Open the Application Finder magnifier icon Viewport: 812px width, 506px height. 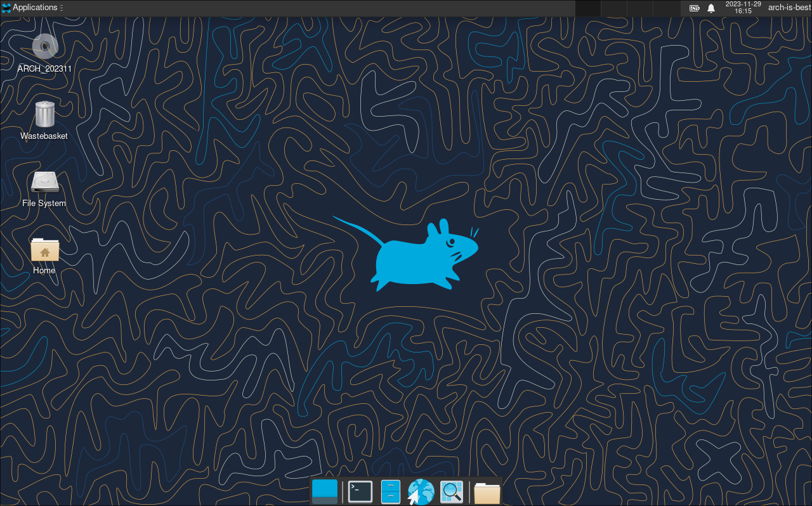click(452, 491)
